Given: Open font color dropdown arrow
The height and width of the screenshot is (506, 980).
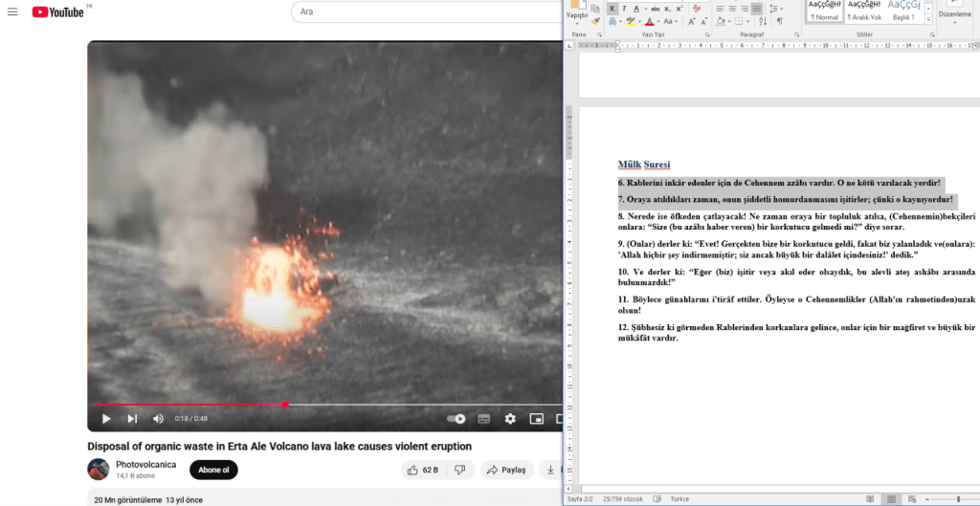Looking at the screenshot, I should point(660,21).
